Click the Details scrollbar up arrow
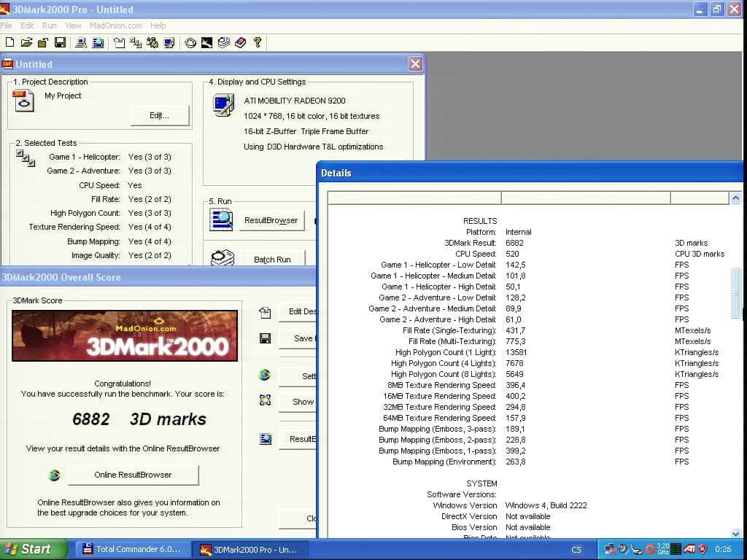Viewport: 747px width, 560px height. point(735,198)
